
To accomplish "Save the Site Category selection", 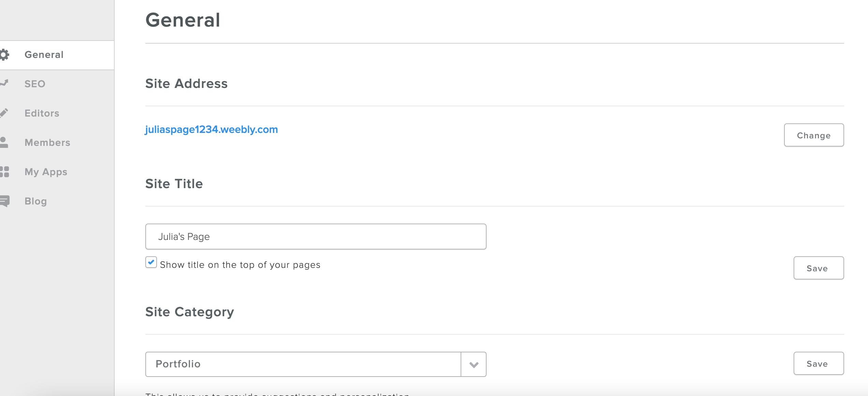I will click(819, 364).
